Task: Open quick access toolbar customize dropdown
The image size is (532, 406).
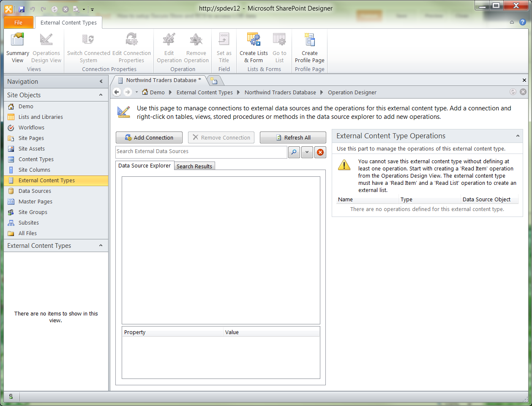Action: pyautogui.click(x=93, y=9)
